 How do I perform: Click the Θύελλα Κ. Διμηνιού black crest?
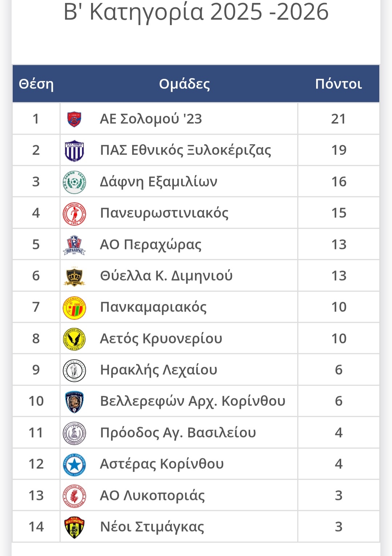tap(74, 276)
